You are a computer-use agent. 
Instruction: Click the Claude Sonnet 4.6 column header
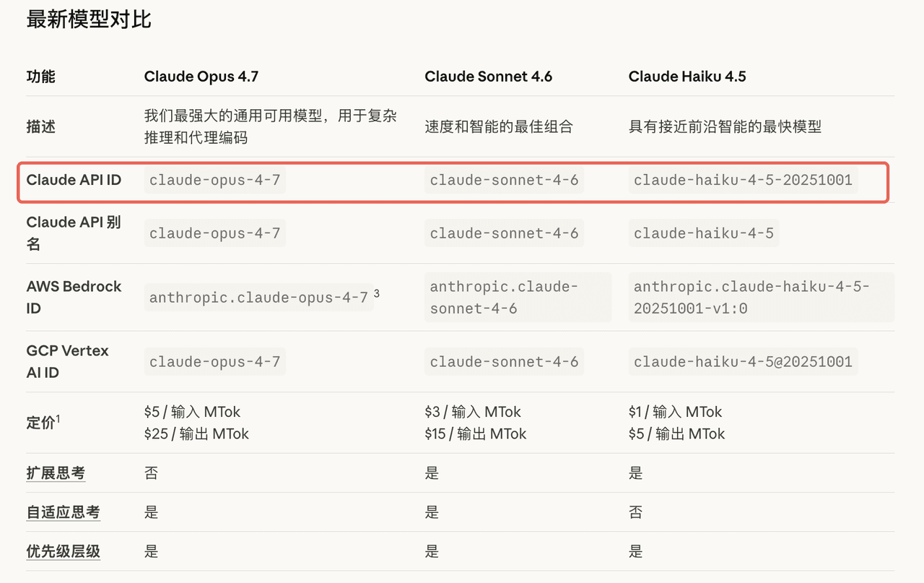[x=488, y=77]
